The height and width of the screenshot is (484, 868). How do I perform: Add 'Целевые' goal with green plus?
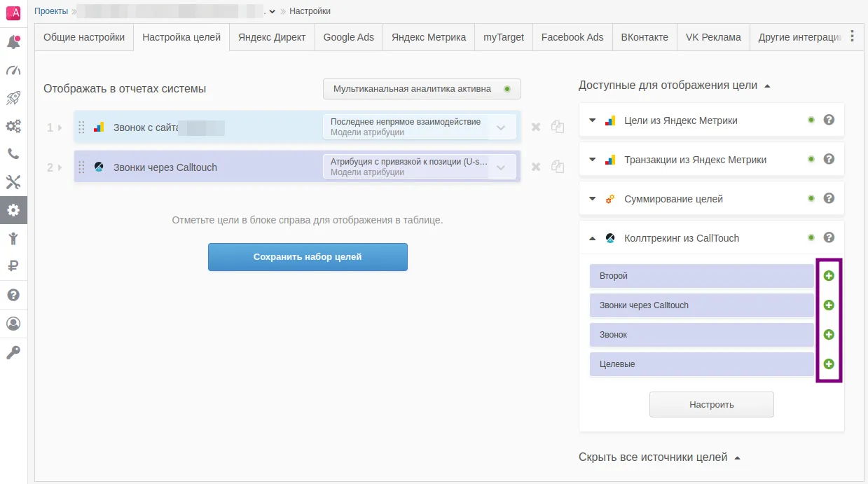(829, 364)
